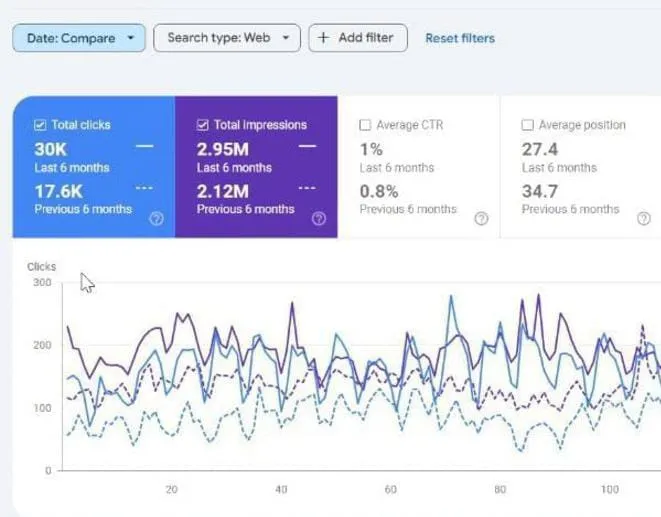Open help icon on Average position card
661x517 pixels.
(x=644, y=218)
